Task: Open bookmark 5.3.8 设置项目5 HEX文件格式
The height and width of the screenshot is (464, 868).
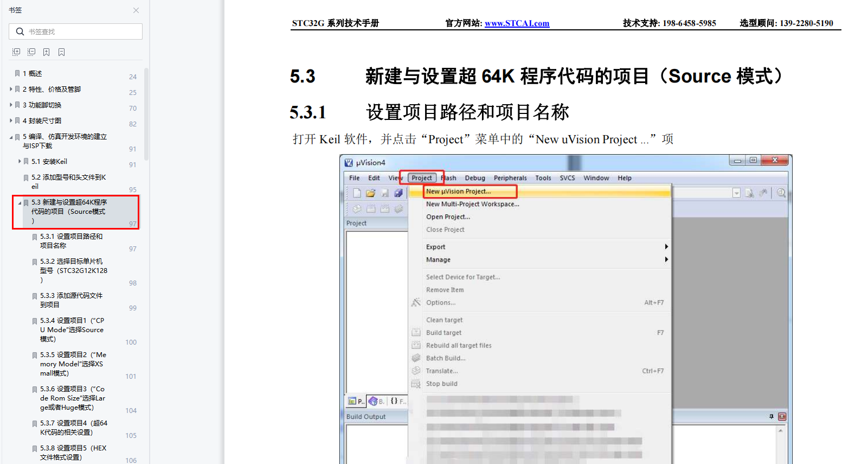Action: pos(73,453)
